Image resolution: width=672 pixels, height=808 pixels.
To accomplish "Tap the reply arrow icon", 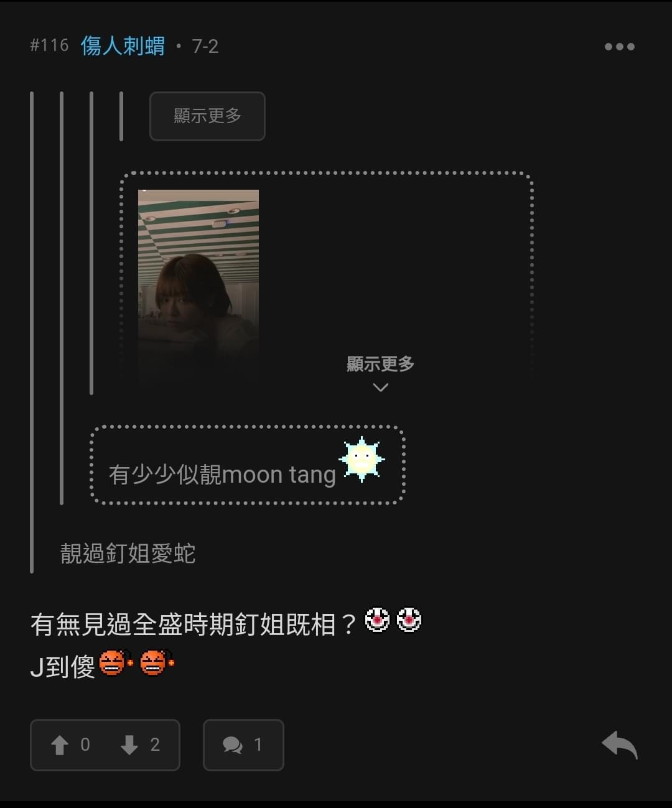I will (x=620, y=745).
